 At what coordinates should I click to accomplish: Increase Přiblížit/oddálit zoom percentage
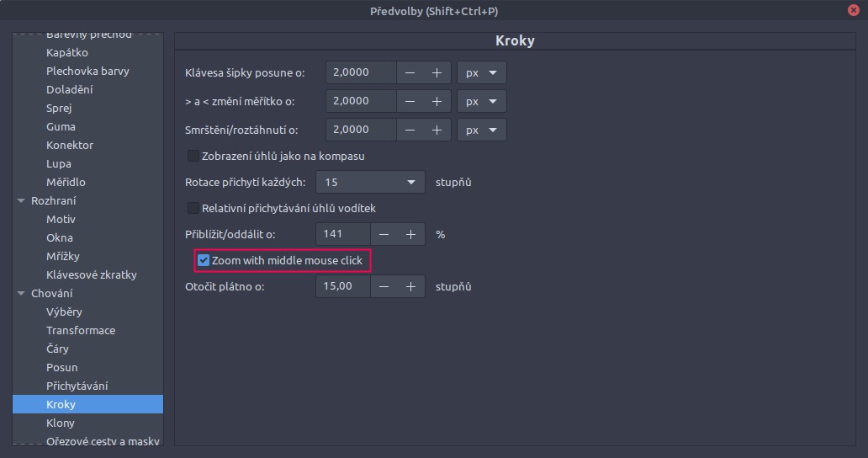tap(410, 234)
